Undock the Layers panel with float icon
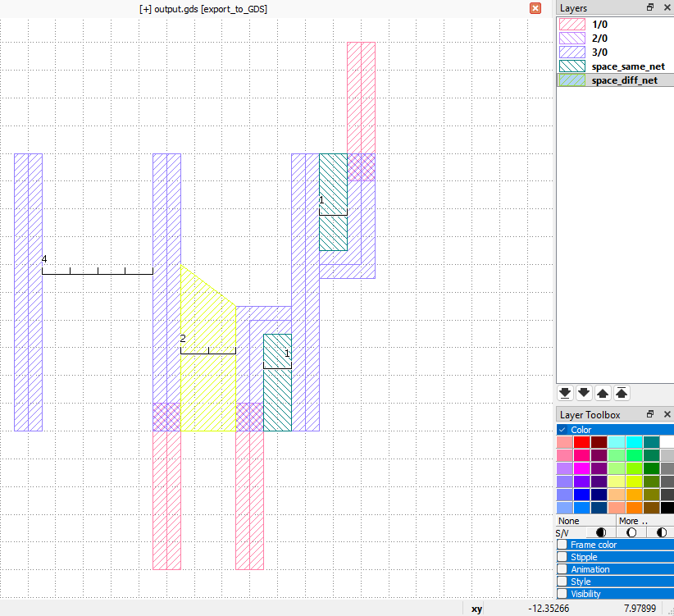 pos(650,7)
